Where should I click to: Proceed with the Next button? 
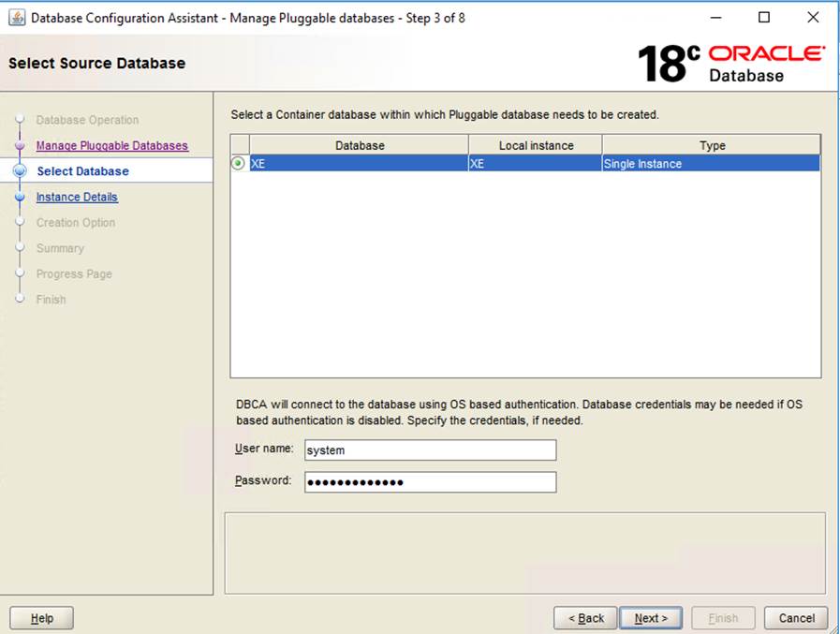[651, 618]
